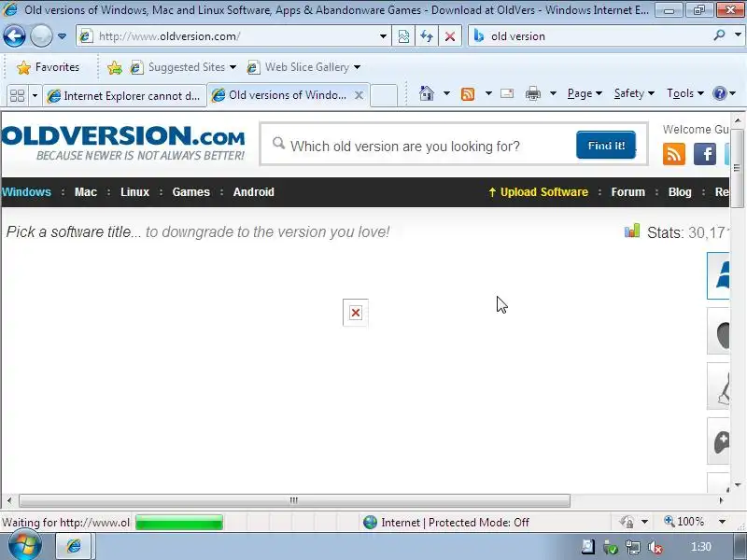Expand the address bar autocomplete dropdown
Viewport: 747px width, 560px height.
383,36
